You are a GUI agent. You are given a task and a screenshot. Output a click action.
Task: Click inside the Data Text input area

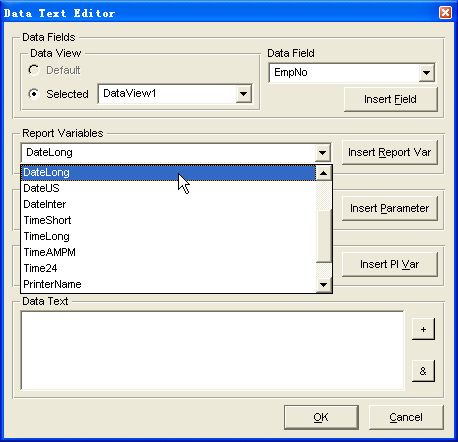[213, 350]
